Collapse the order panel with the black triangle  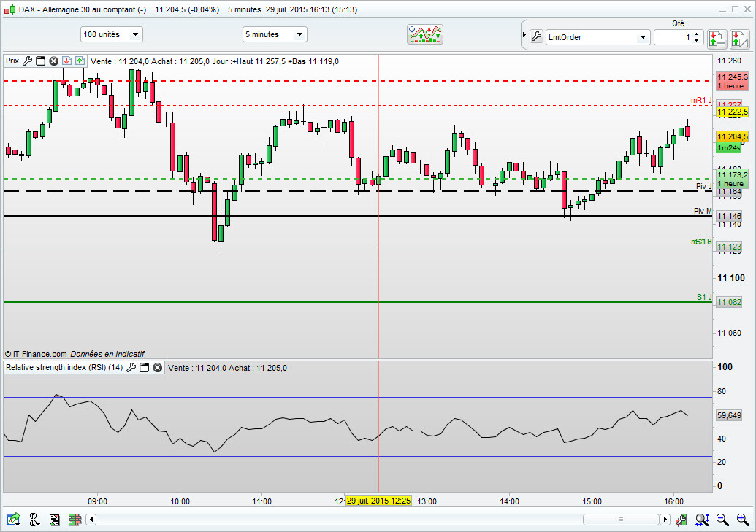coord(524,35)
